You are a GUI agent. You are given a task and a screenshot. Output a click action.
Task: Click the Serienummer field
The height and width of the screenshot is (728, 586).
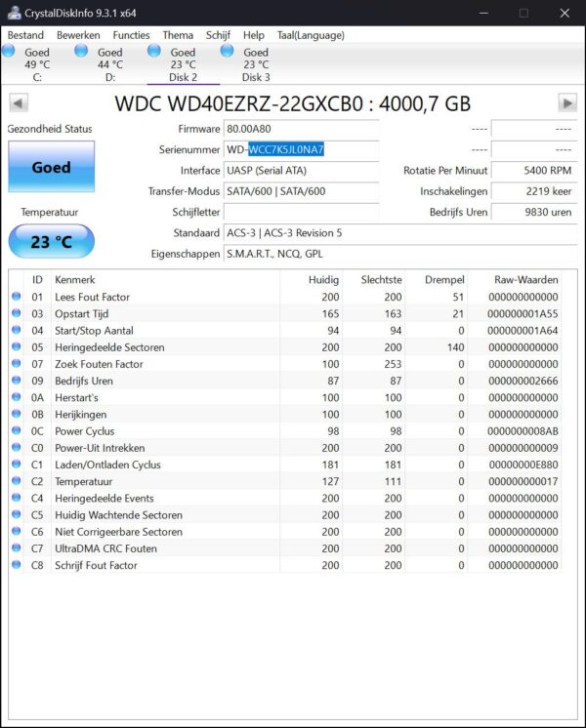click(x=301, y=150)
